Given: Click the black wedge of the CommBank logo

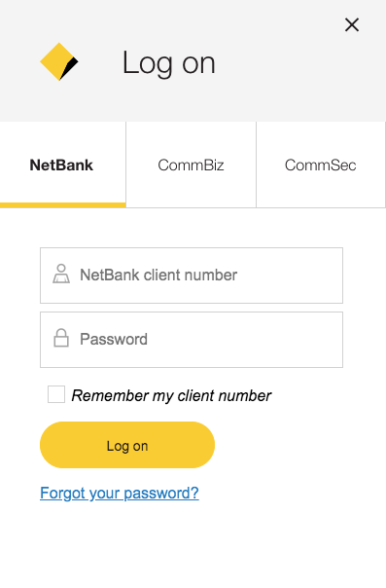Looking at the screenshot, I should tap(70, 67).
